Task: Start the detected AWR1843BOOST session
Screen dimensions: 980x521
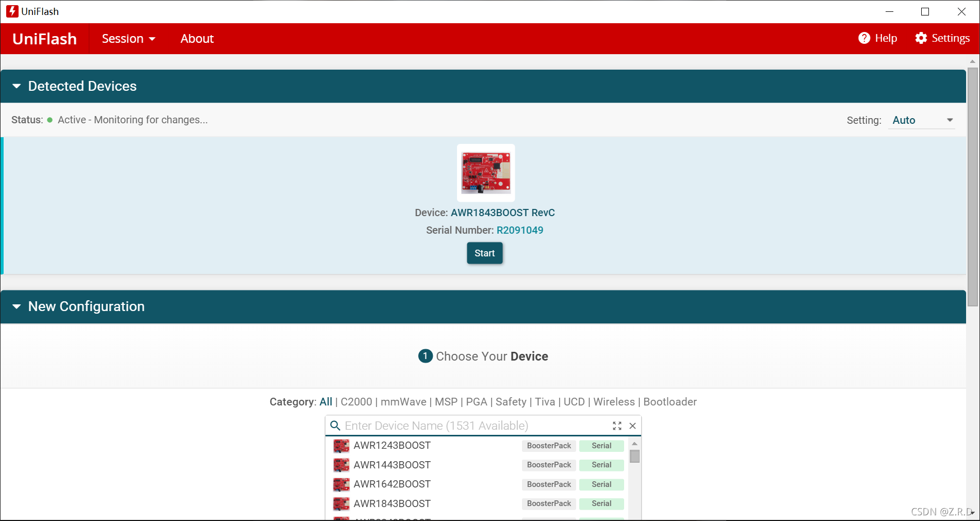Action: (x=485, y=253)
